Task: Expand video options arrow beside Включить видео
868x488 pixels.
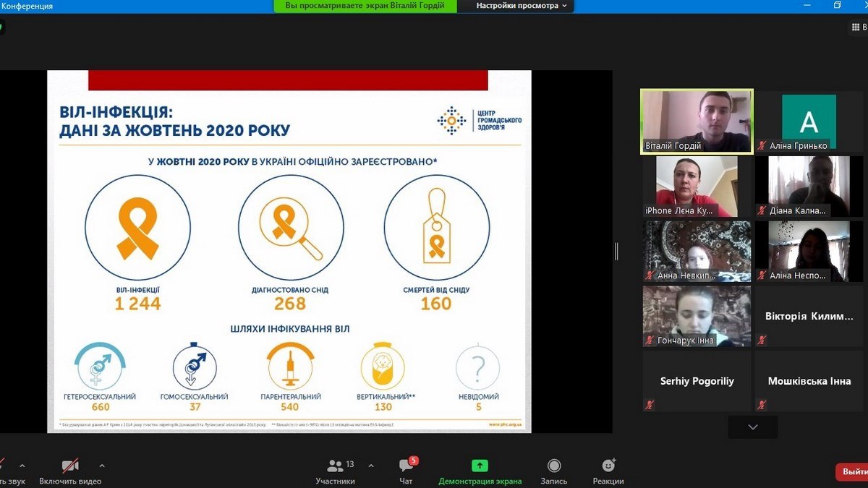Action: pos(102,466)
